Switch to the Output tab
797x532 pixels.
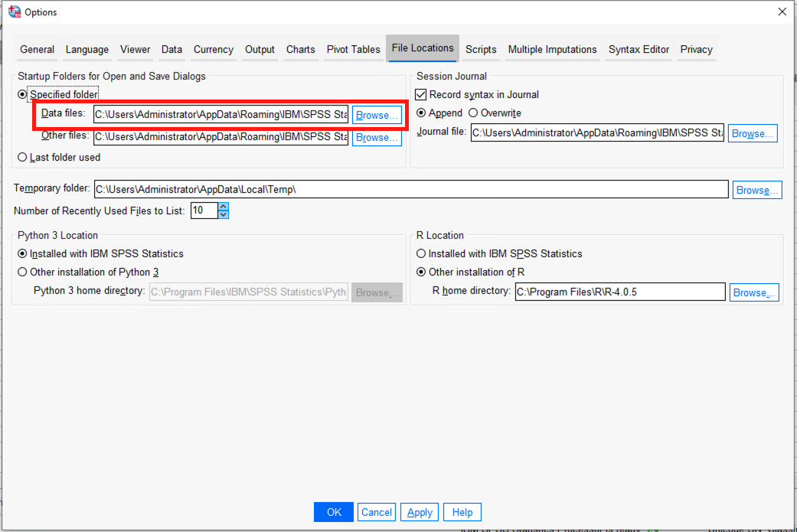click(260, 49)
